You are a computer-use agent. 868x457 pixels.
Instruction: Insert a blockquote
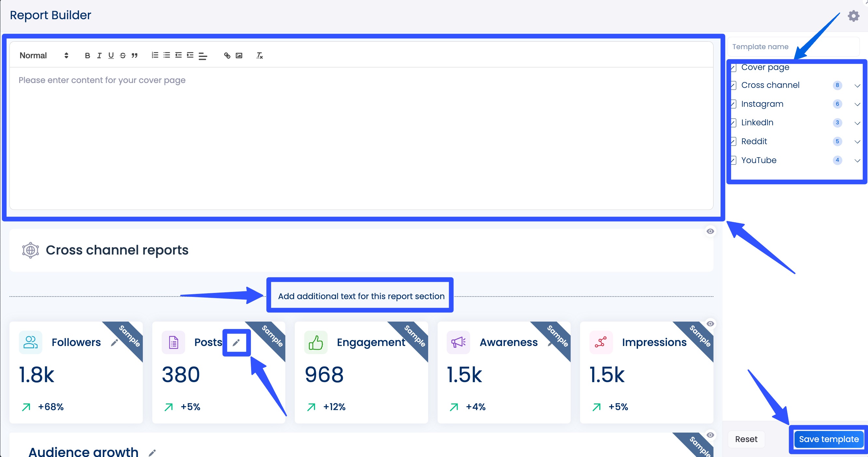click(x=134, y=56)
